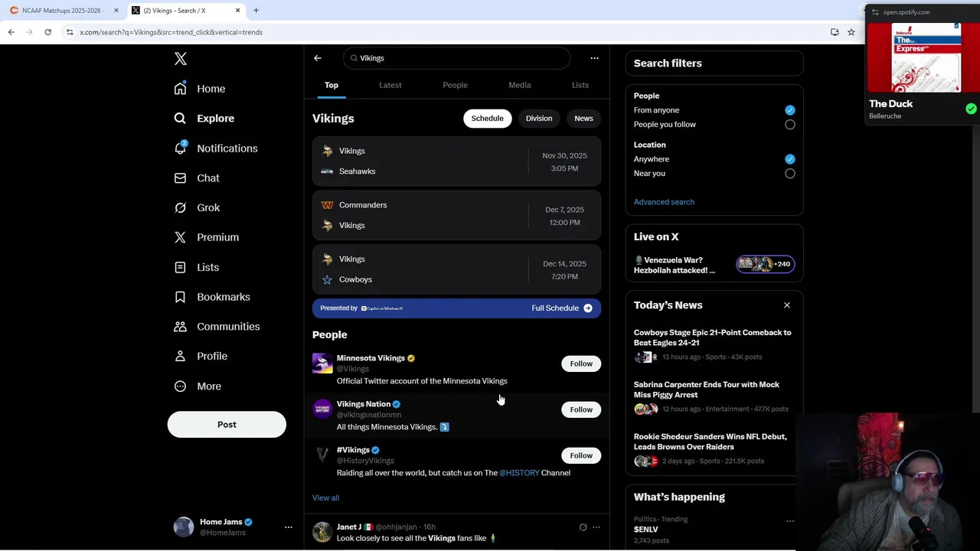This screenshot has width=980, height=551.
Task: Open Explore in sidebar
Action: pyautogui.click(x=204, y=119)
